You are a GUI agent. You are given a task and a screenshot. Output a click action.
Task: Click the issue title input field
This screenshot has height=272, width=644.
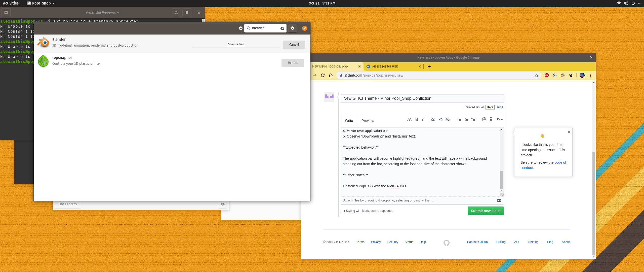pyautogui.click(x=422, y=98)
